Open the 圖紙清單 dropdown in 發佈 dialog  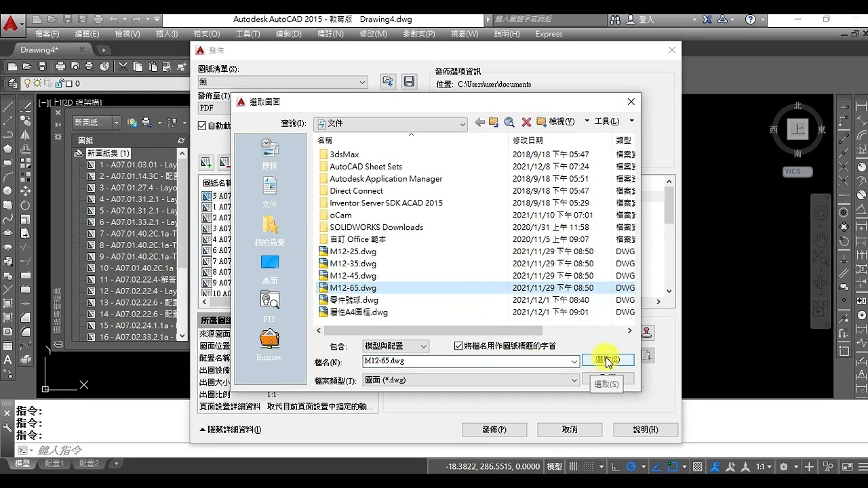click(362, 82)
